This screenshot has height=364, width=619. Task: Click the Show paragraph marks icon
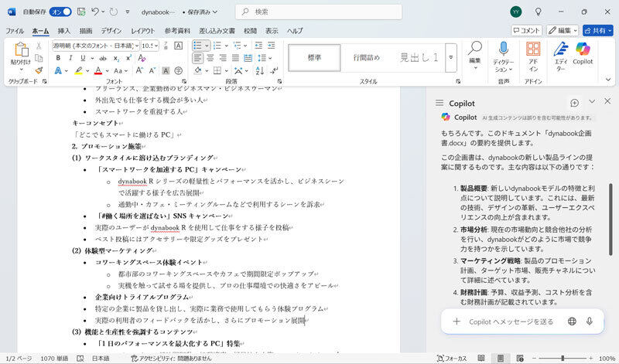[274, 71]
